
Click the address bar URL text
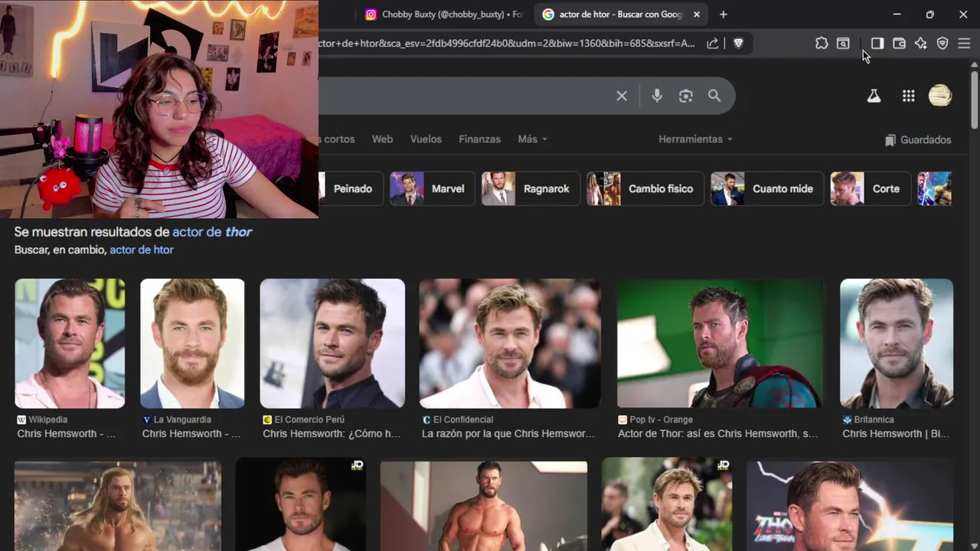click(507, 44)
